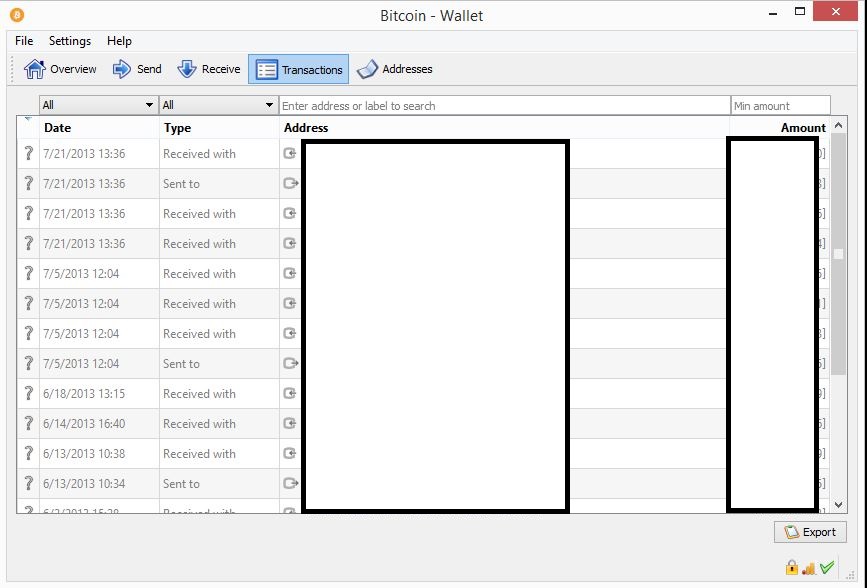Screen dimensions: 867x588
Task: Sort transactions by the Type column header
Action: pos(219,128)
